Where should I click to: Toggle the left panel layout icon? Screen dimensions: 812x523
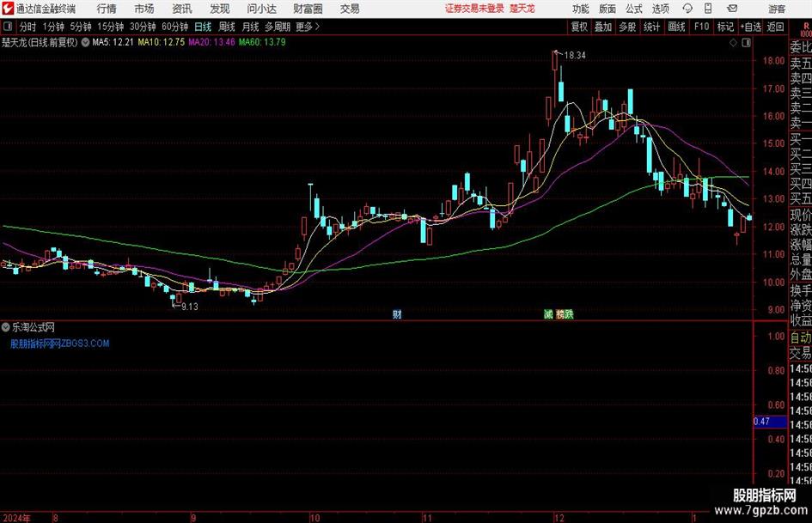tap(7, 27)
